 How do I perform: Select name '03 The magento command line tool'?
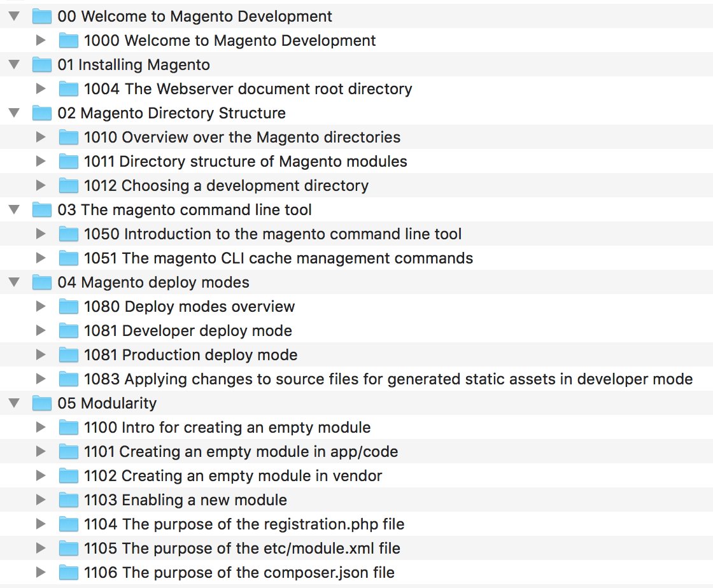[x=185, y=210]
